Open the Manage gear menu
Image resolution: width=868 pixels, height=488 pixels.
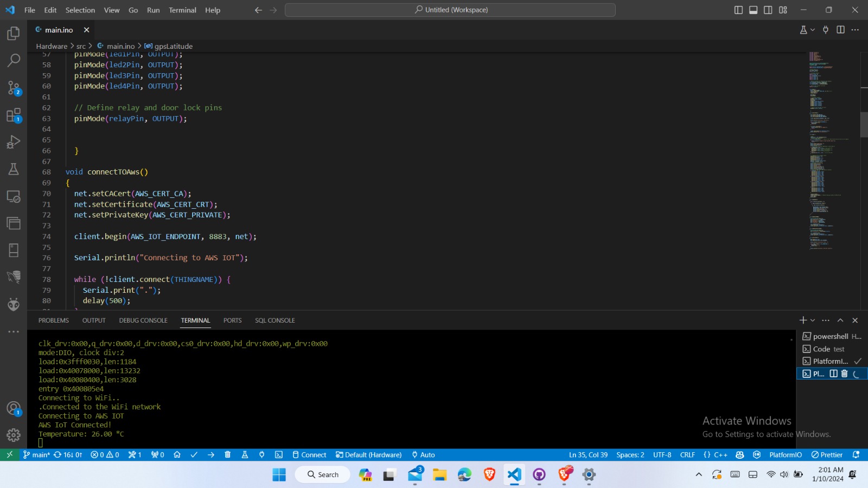(x=14, y=435)
